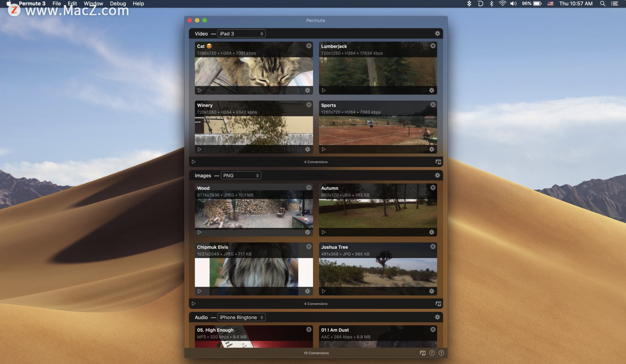Remove the 01 I Am Dust track
This screenshot has width=626, height=364.
[x=433, y=329]
